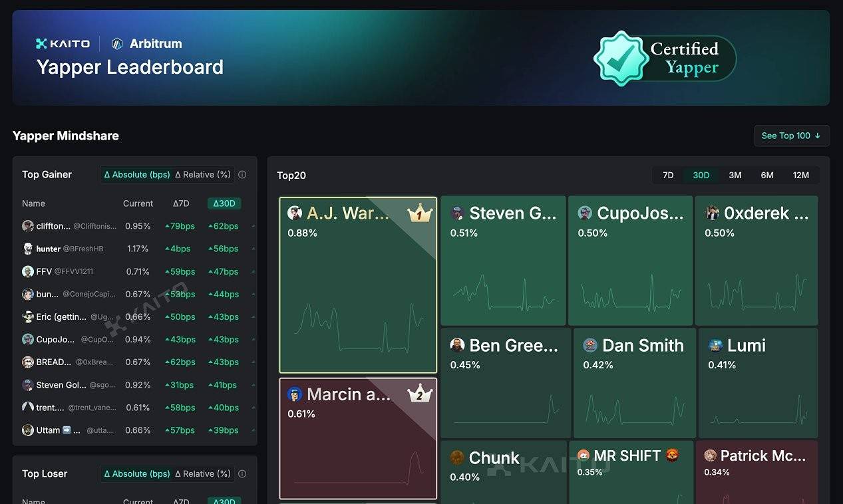
Task: Select the Relative (%) option under Top Gainer
Action: (203, 175)
